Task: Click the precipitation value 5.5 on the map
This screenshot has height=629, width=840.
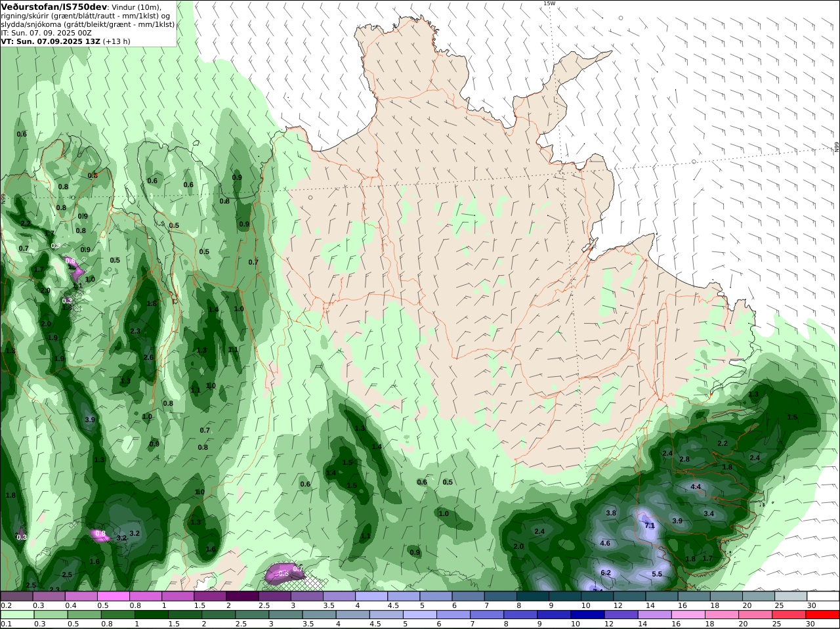Action: [x=657, y=575]
